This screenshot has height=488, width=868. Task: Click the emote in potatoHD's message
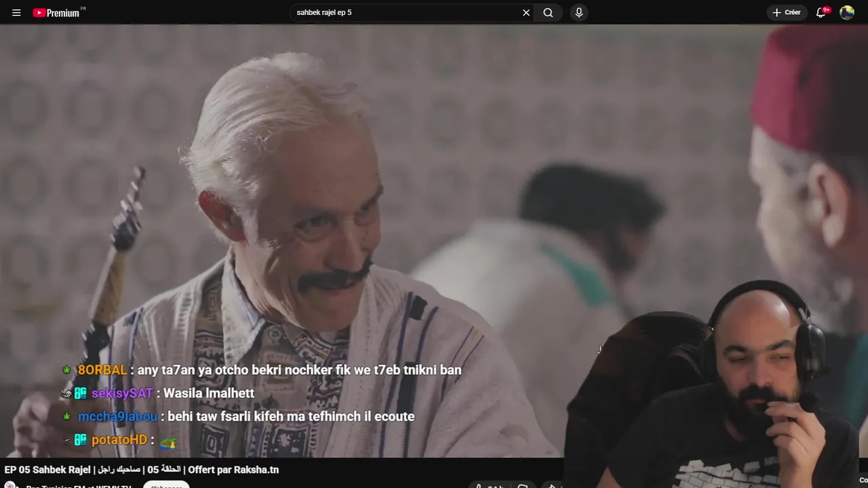(168, 442)
